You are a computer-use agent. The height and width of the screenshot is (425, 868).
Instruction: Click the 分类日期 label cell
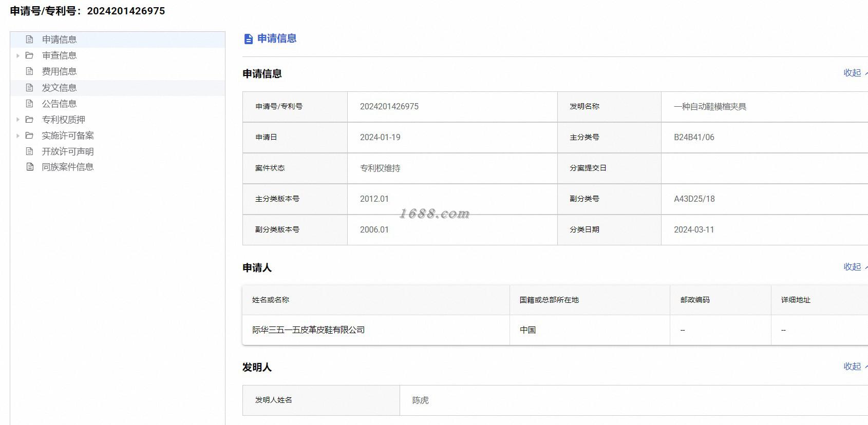[x=609, y=230]
